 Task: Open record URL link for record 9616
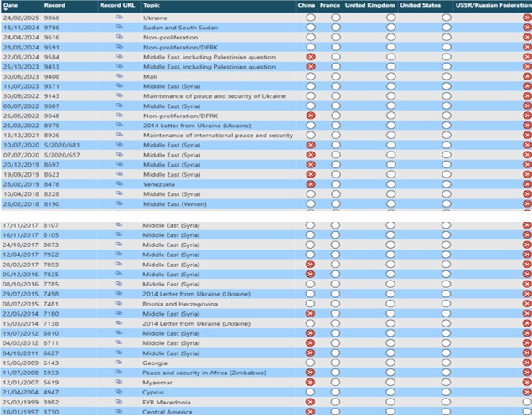pyautogui.click(x=119, y=37)
